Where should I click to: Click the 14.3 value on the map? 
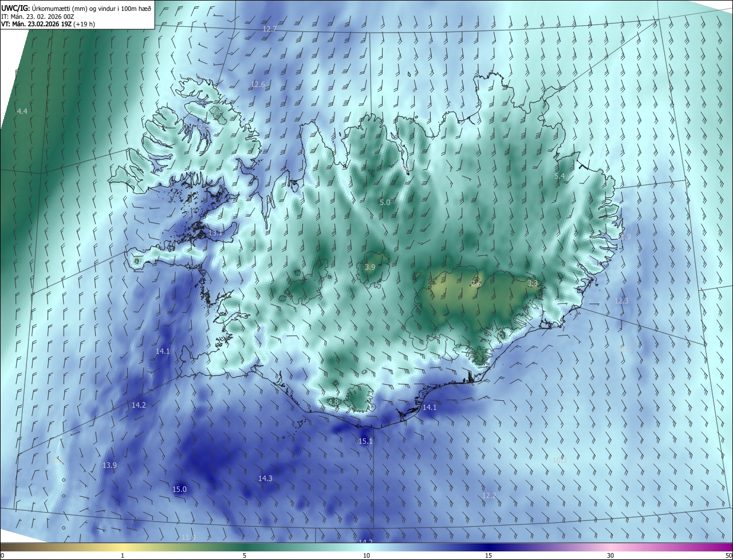coord(265,479)
